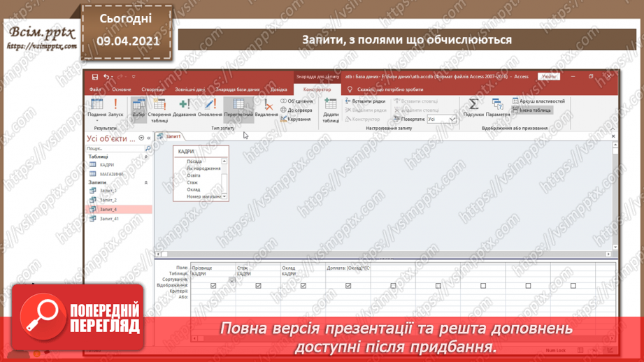
Task: Uncheck the Оклад column display checkbox
Action: click(303, 286)
